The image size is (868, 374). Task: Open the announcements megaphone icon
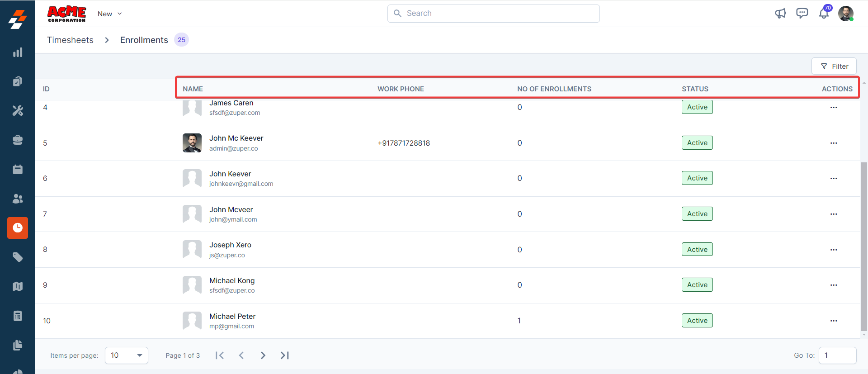click(780, 14)
